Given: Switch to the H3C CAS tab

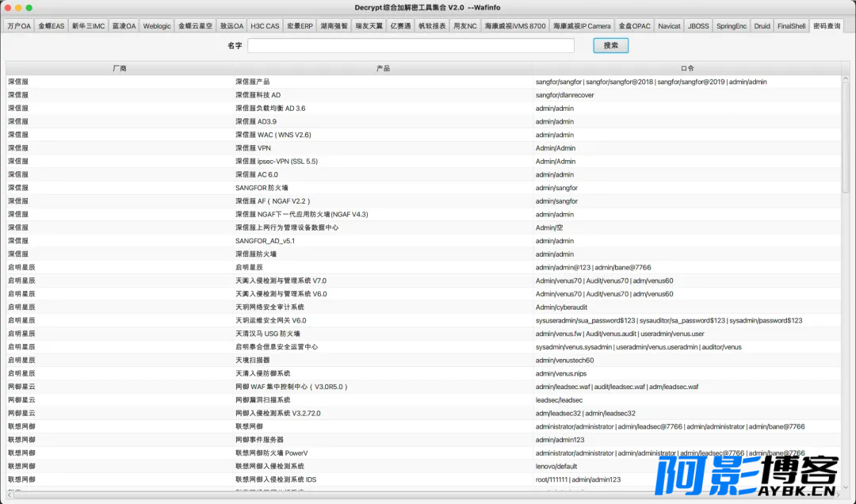Looking at the screenshot, I should pyautogui.click(x=265, y=25).
